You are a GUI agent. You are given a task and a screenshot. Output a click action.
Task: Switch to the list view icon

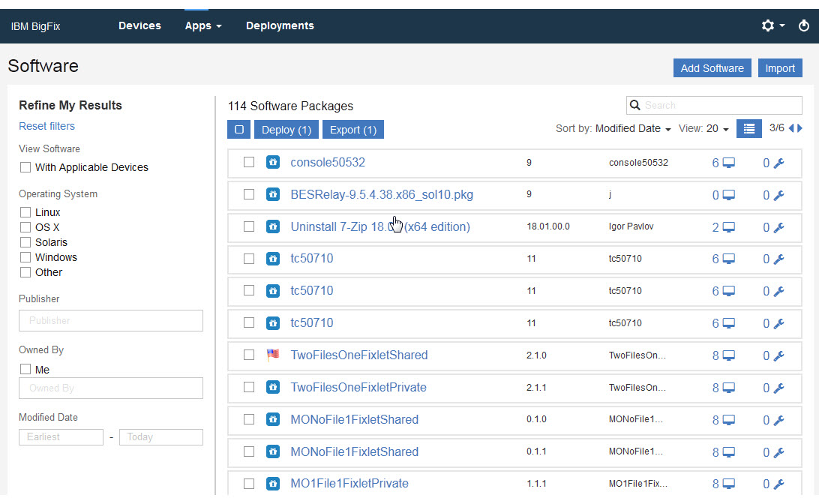point(748,129)
